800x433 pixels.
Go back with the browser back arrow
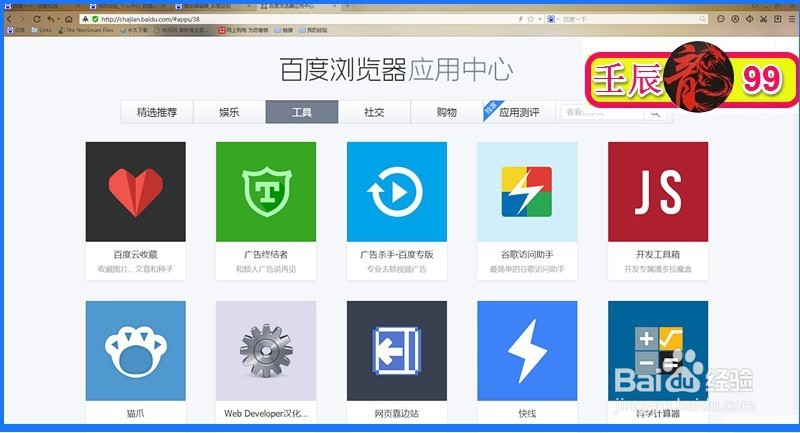(9, 19)
